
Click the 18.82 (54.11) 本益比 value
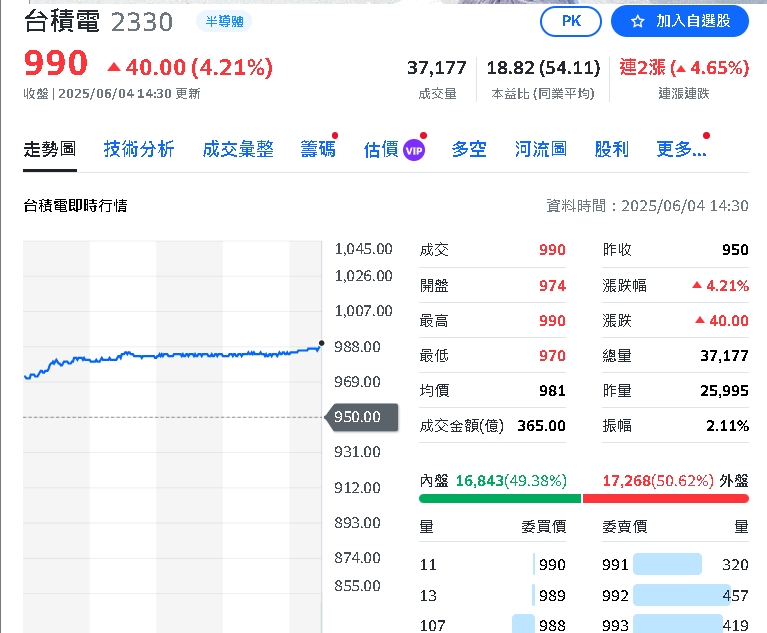(543, 68)
